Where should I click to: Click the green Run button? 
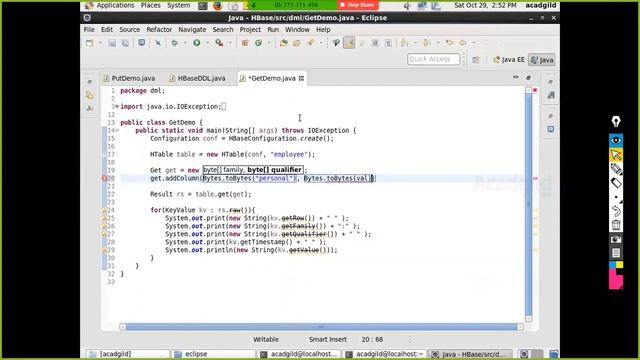(197, 43)
